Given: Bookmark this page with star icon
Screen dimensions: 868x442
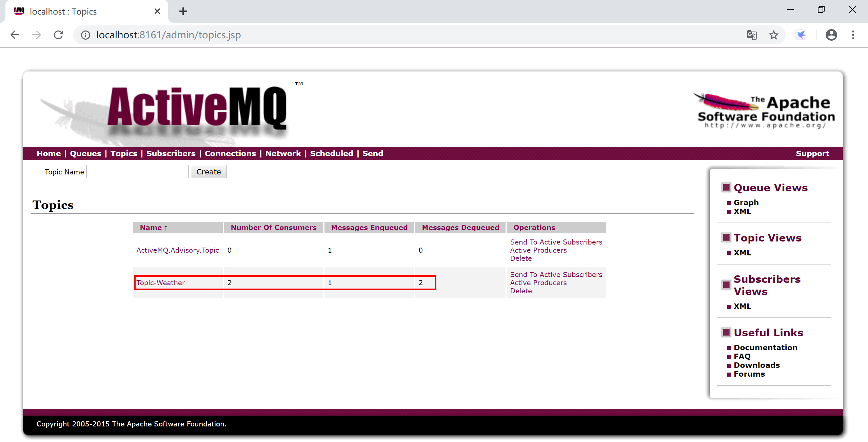Looking at the screenshot, I should coord(773,35).
